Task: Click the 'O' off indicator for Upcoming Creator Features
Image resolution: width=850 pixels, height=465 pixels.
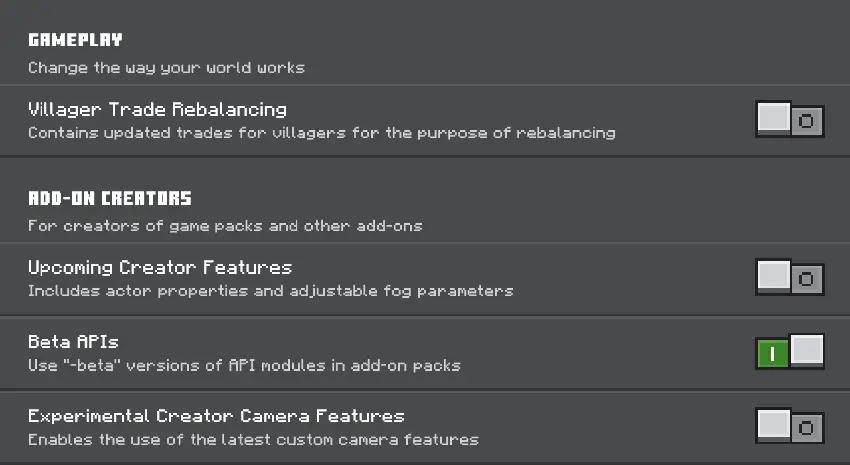Action: 807,279
